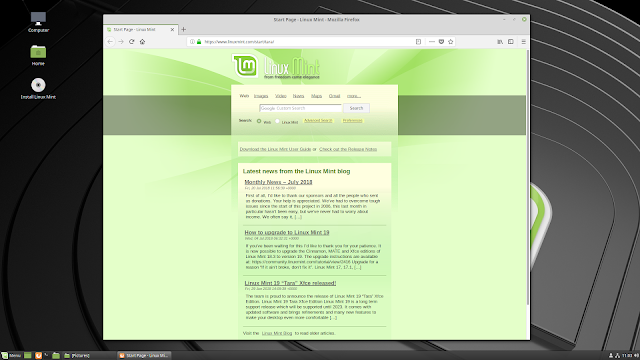
Task: Click the Linux Mint logo on page
Action: click(x=276, y=67)
